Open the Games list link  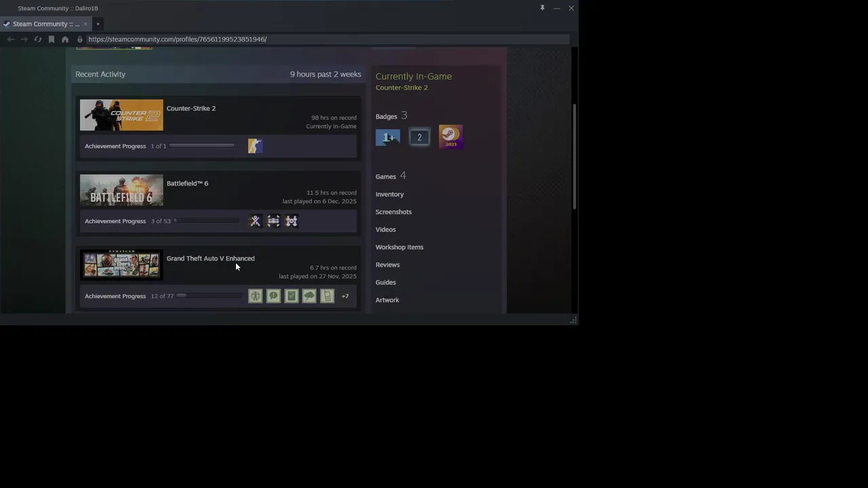pos(386,177)
